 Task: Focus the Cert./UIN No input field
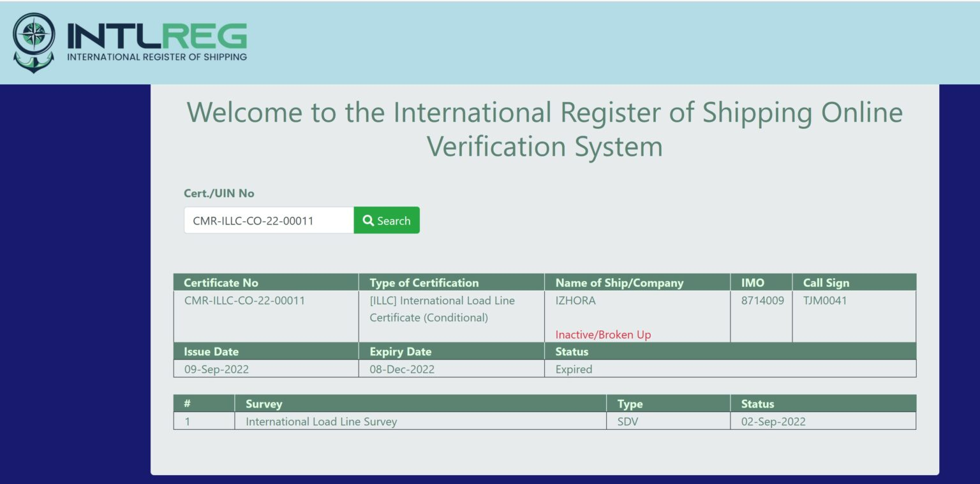click(x=269, y=220)
